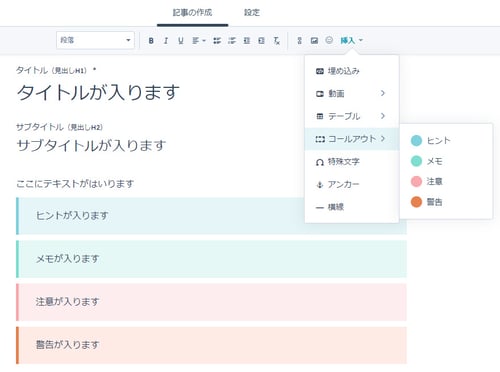Select コールアウト in the insert menu
The image size is (500, 372).
pos(352,139)
